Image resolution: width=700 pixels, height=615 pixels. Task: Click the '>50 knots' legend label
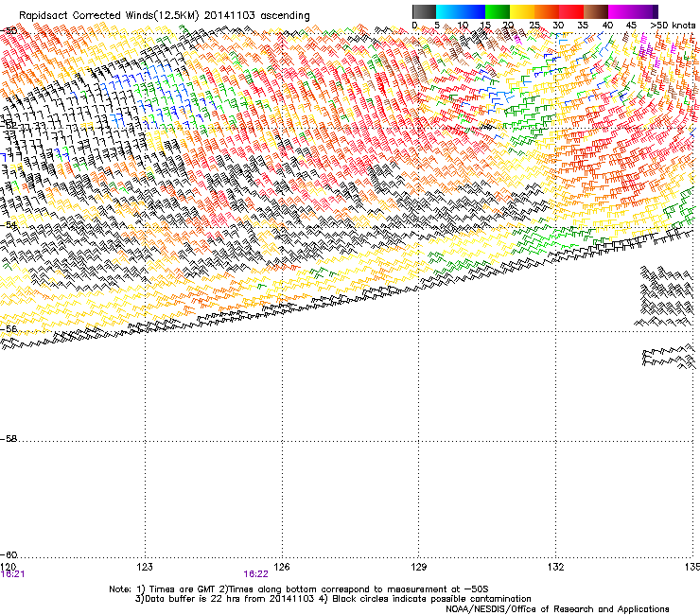coord(673,26)
